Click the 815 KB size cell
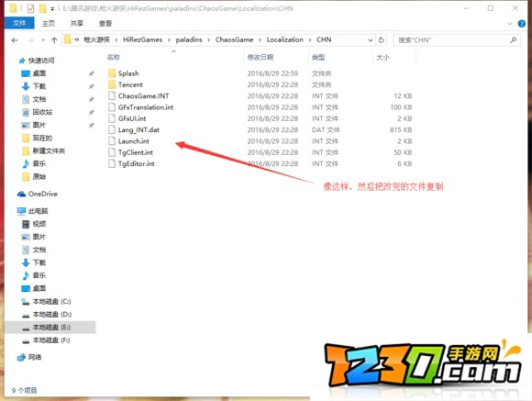 point(401,129)
